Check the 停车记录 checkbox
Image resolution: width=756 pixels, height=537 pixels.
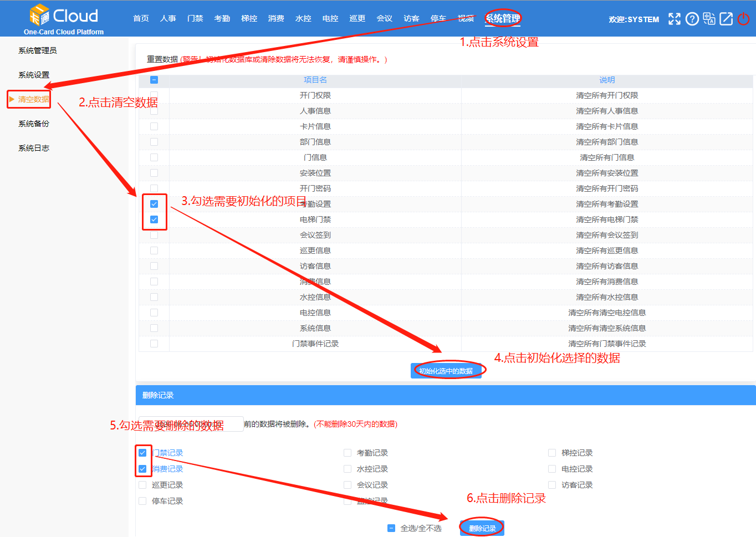pyautogui.click(x=142, y=500)
